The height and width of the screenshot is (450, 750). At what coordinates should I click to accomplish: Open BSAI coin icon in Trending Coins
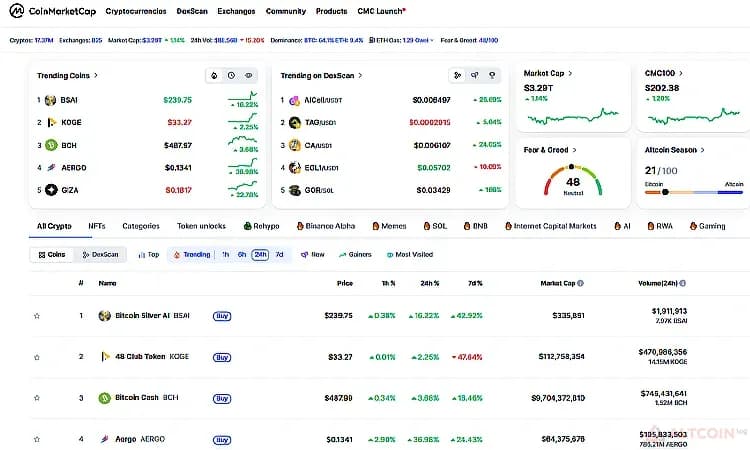click(51, 100)
